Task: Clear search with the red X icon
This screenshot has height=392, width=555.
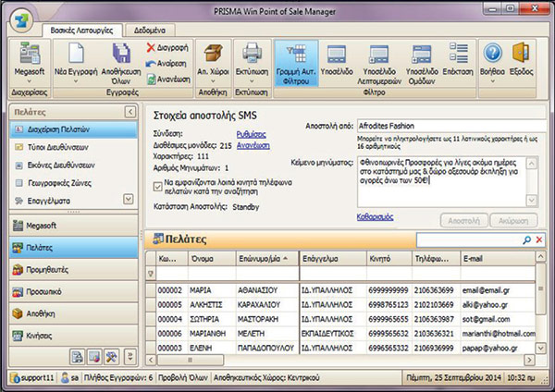Action: click(539, 239)
